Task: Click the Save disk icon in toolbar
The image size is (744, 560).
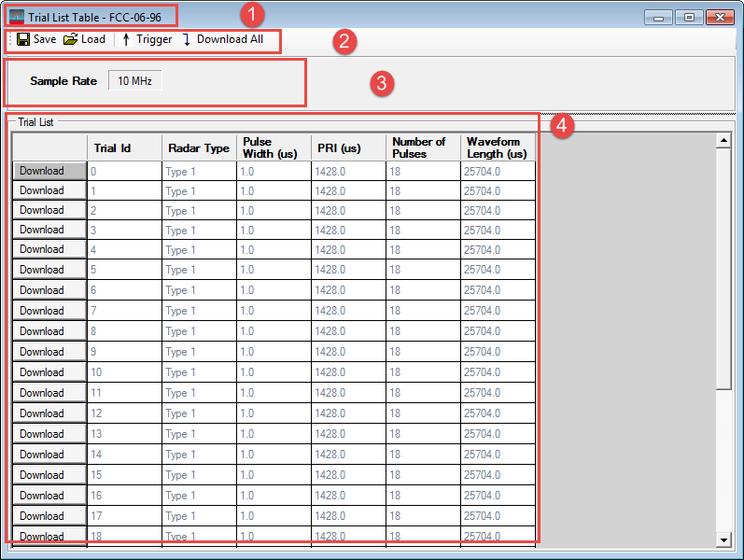Action: (23, 39)
